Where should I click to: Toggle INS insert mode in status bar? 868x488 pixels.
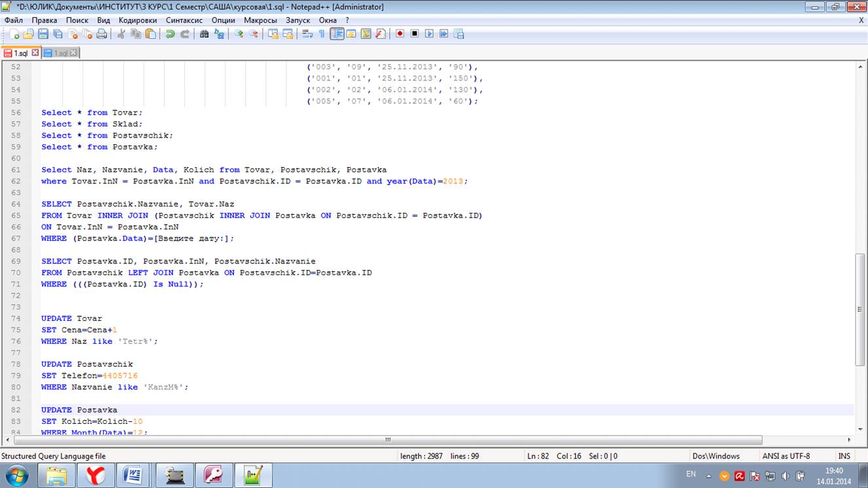(x=844, y=456)
